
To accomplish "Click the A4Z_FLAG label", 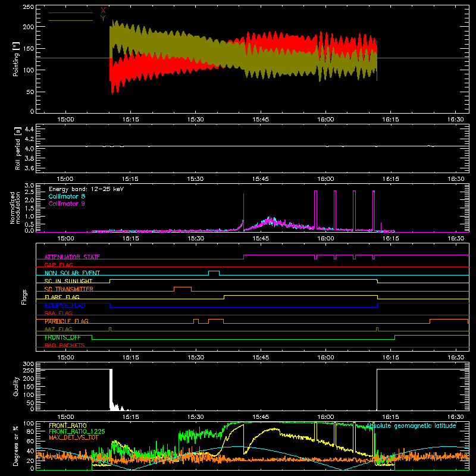I will point(58,329).
